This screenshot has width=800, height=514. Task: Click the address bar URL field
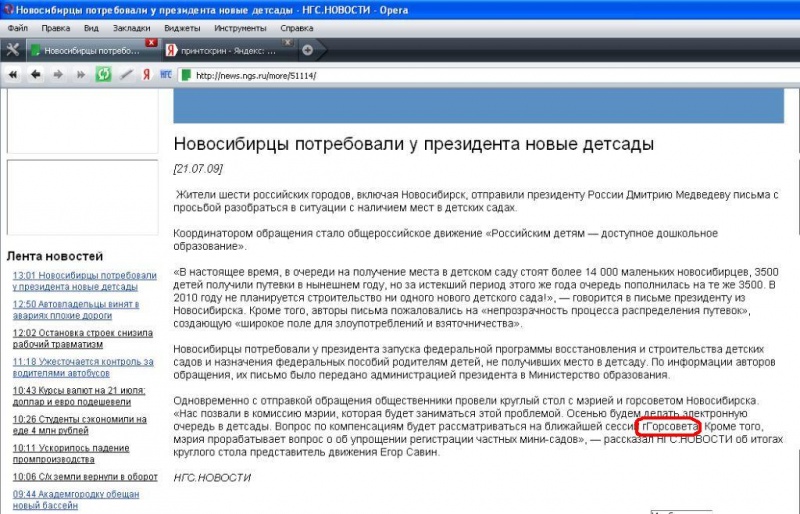pyautogui.click(x=490, y=76)
